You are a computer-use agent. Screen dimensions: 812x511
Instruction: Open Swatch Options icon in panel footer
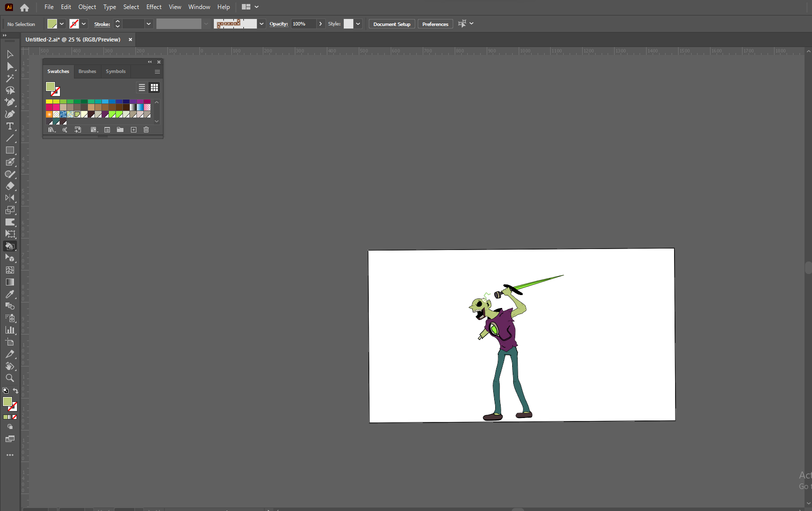[x=107, y=130]
